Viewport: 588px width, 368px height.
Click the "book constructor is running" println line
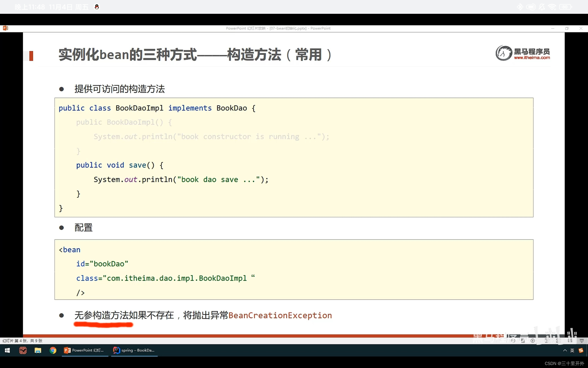click(211, 137)
